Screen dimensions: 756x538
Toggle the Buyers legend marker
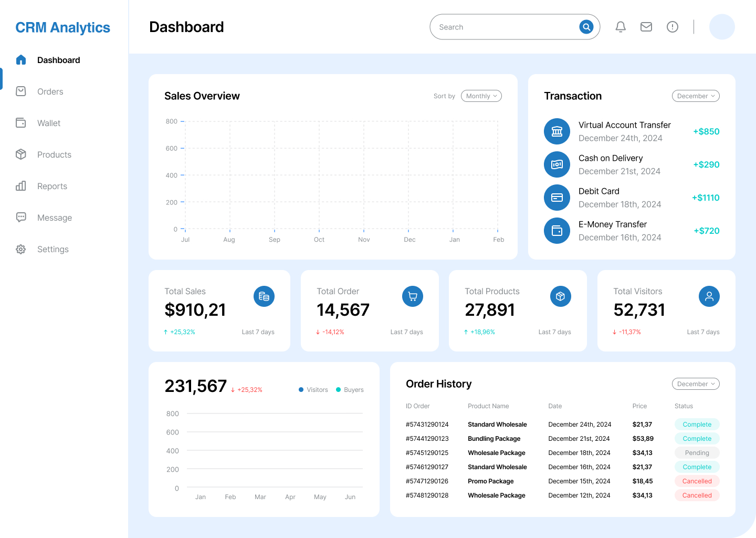click(339, 390)
